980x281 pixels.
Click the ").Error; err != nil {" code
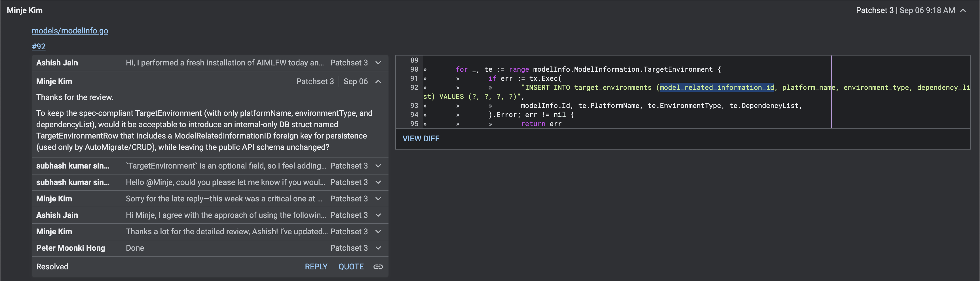(x=531, y=115)
